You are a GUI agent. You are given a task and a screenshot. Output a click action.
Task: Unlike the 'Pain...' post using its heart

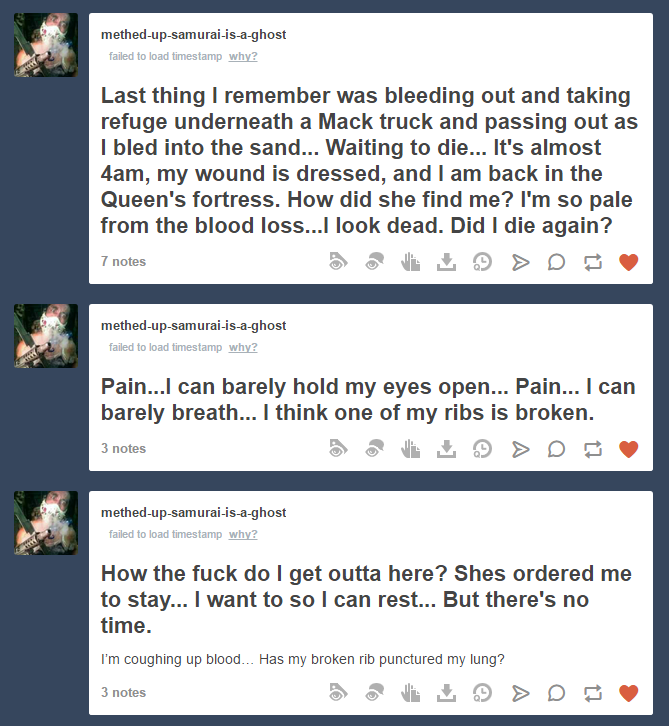(x=628, y=449)
